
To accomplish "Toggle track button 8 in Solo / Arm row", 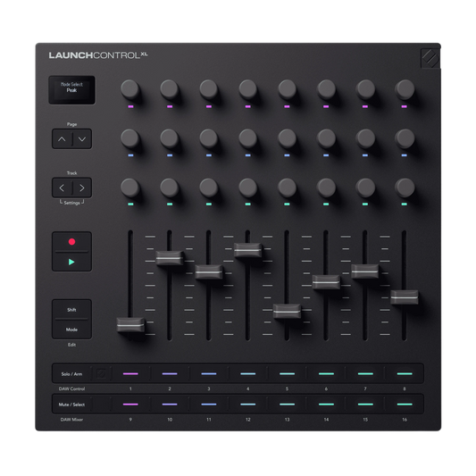I will pos(405,373).
